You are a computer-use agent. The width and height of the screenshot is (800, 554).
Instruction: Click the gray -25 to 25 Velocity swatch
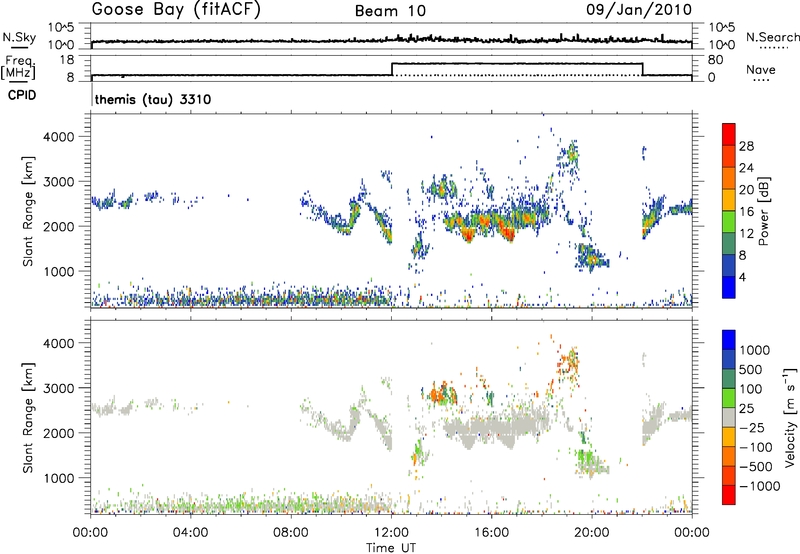tap(729, 417)
